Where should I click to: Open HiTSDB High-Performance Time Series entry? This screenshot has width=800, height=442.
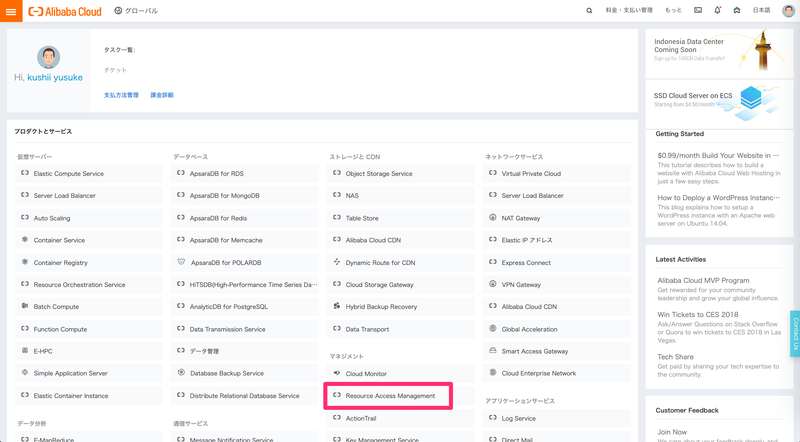244,284
